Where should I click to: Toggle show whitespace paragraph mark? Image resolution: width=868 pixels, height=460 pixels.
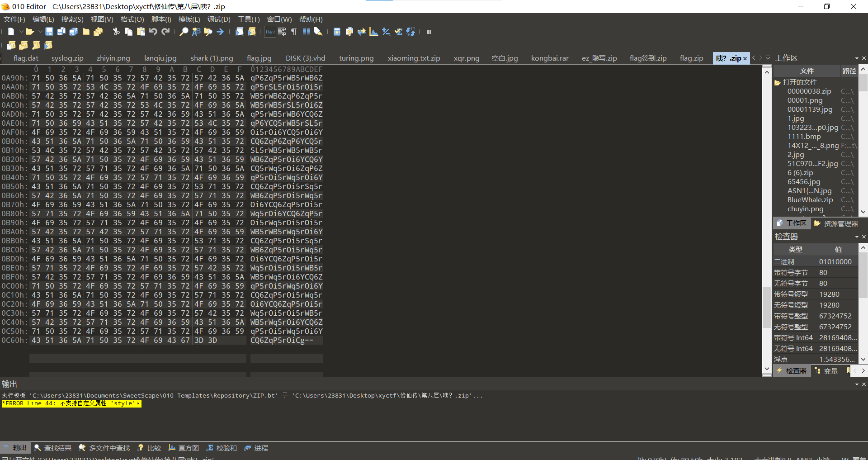point(294,32)
